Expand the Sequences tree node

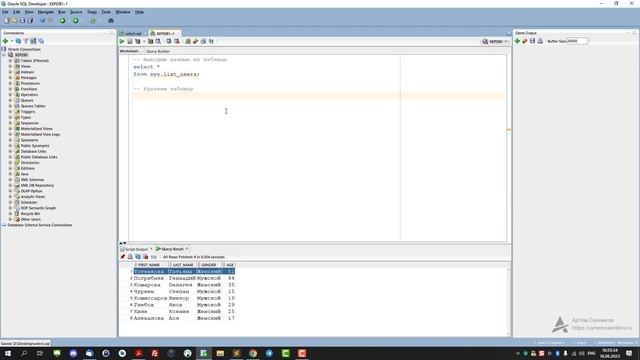click(x=11, y=123)
